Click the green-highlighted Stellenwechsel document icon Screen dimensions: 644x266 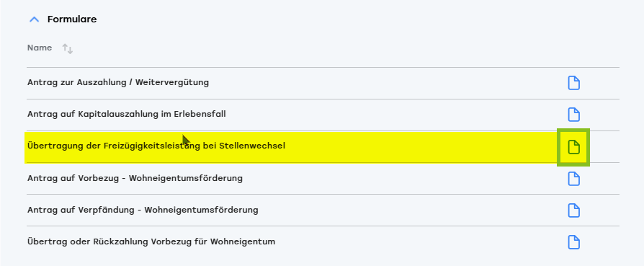[574, 147]
